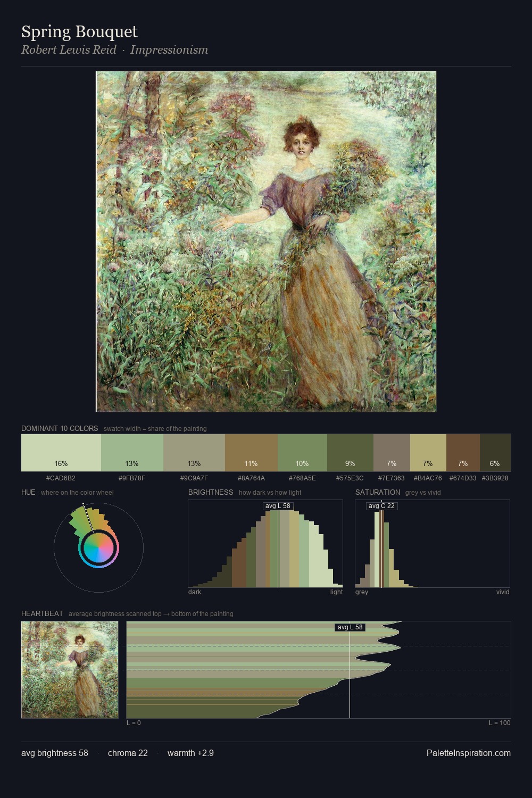Click the 'HEARTBEAT' section heading
This screenshot has height=798, width=532.
(x=42, y=613)
